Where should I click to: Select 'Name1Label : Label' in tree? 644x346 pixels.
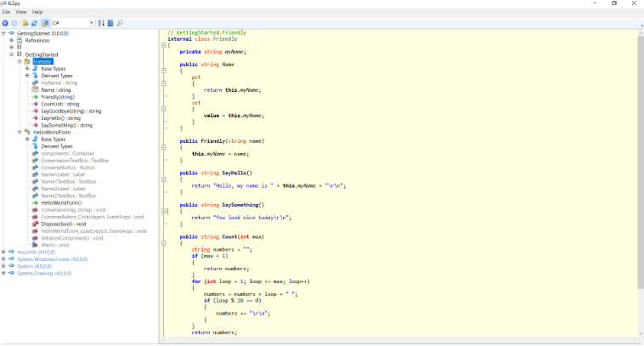(x=63, y=174)
